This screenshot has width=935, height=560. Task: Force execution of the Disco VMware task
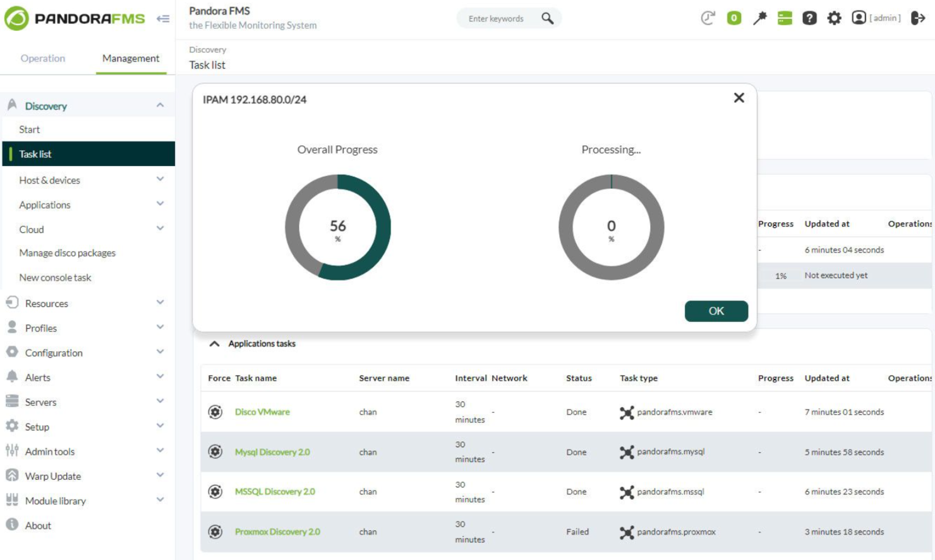coord(214,411)
